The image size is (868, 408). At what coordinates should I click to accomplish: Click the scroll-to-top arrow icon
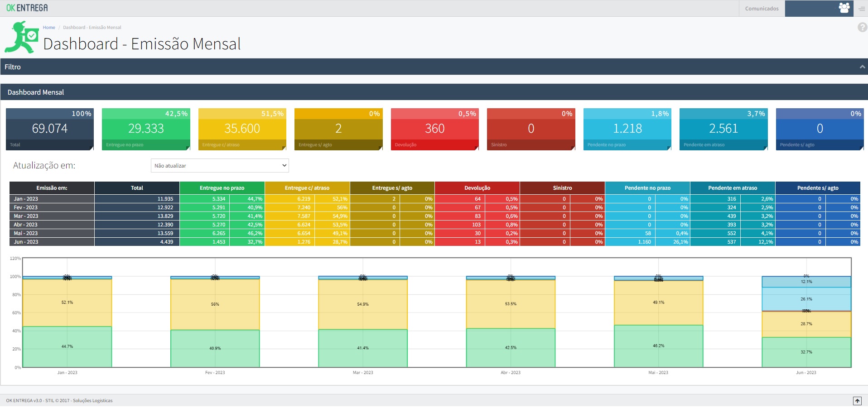[857, 401]
